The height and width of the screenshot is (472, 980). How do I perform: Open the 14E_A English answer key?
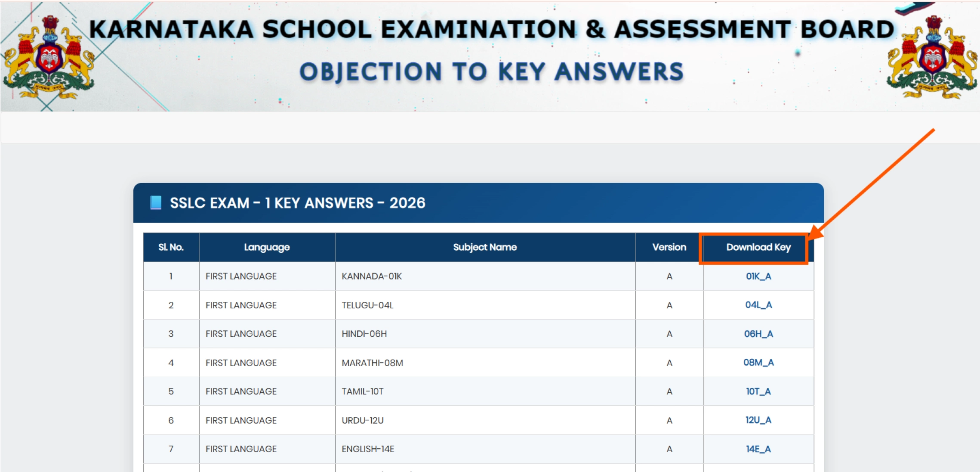pos(758,449)
